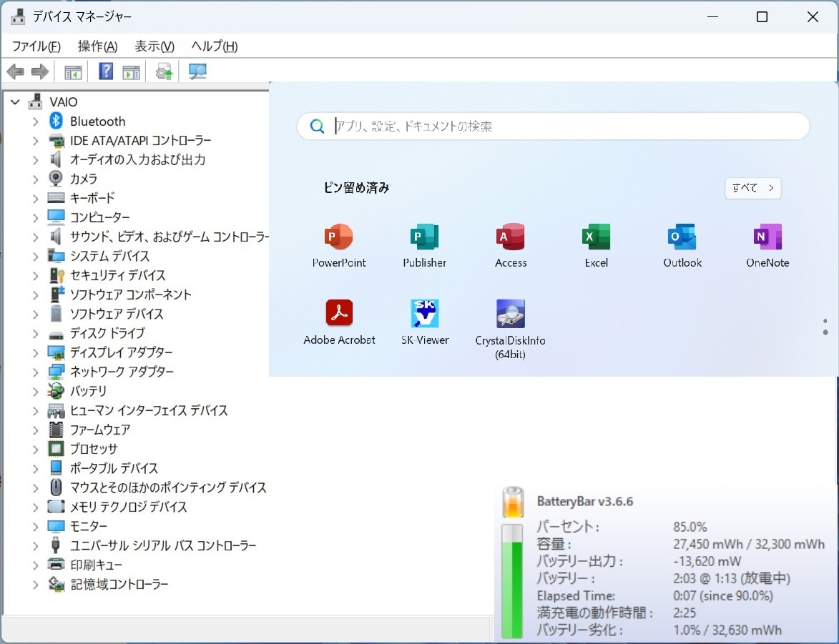Expand ユニバーサル シリアル バス コントローラー node
Screen dimensions: 839x644
(x=35, y=546)
